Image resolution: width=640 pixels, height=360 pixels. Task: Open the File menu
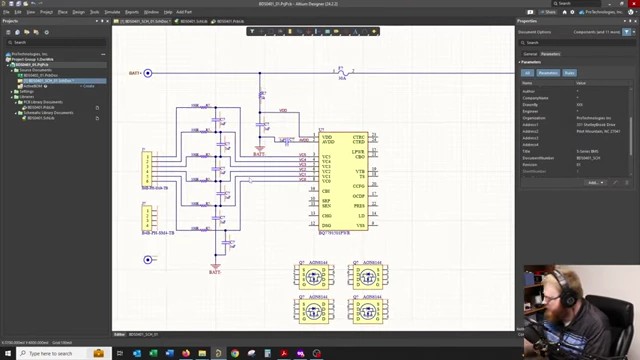pyautogui.click(x=6, y=12)
